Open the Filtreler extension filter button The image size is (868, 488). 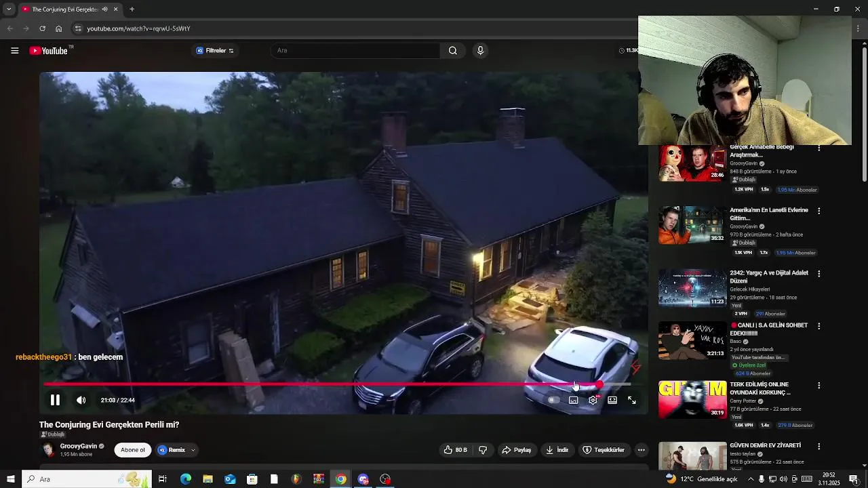tap(215, 50)
